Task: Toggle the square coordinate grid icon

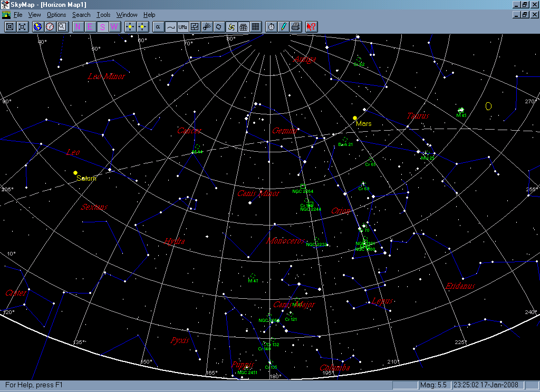Action: 256,27
